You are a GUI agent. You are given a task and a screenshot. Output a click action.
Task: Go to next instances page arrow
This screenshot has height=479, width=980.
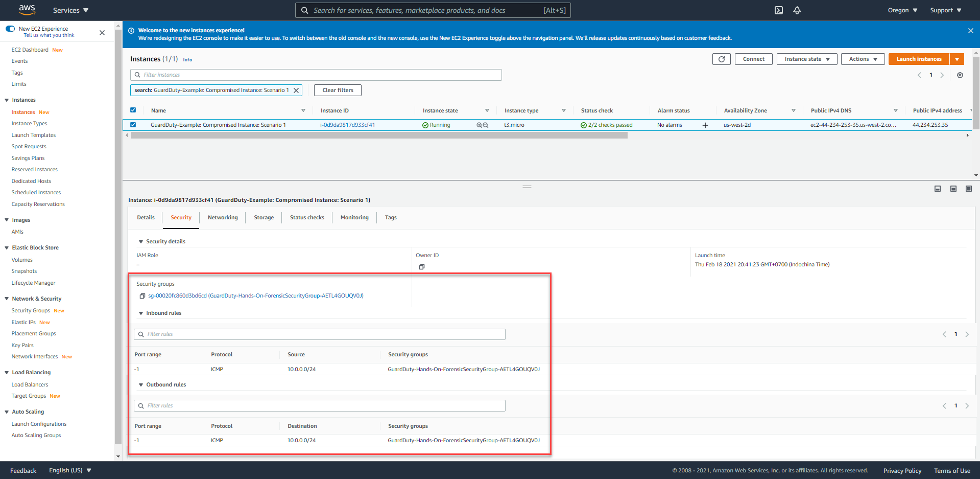point(942,75)
